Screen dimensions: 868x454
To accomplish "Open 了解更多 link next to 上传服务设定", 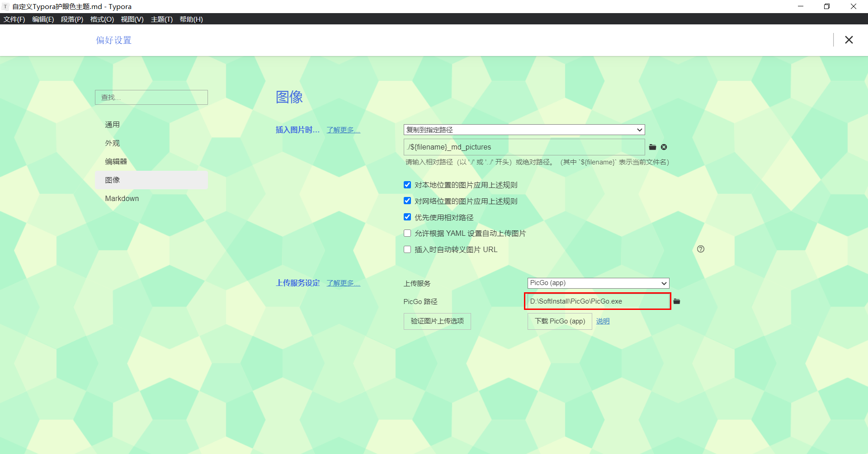I will pyautogui.click(x=344, y=283).
